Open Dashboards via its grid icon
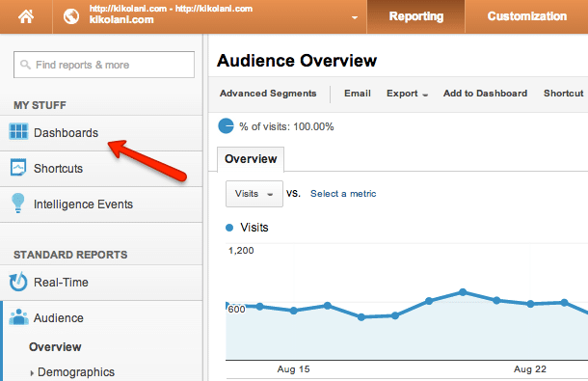Viewport: 588px width, 381px height. [x=18, y=132]
